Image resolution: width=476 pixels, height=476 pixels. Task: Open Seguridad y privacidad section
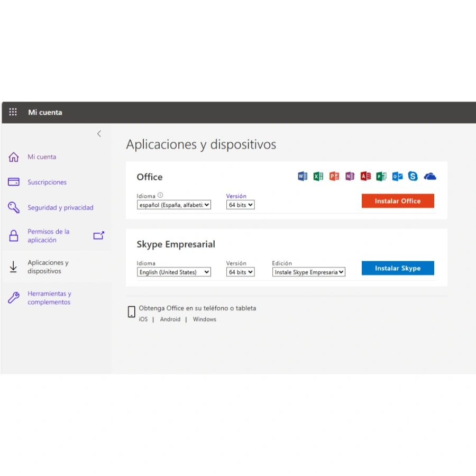coord(60,208)
